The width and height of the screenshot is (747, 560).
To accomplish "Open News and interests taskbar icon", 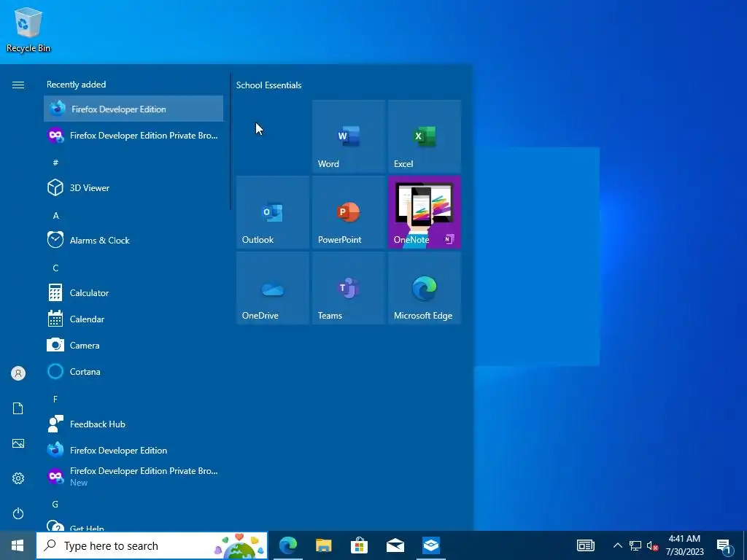I will (x=586, y=545).
